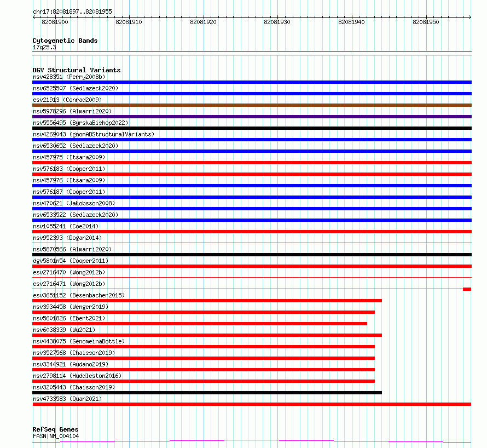Click ruler position 82081940
This screenshot has height=448, width=487.
point(352,22)
